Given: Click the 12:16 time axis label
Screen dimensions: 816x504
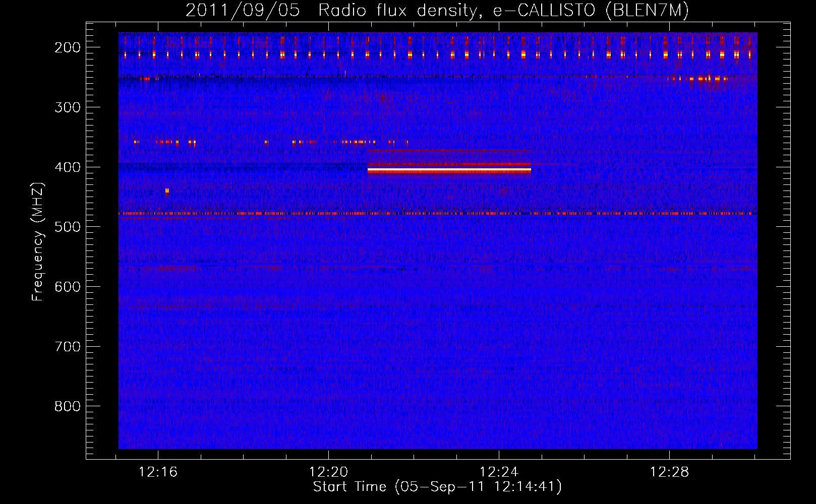Looking at the screenshot, I should click(x=158, y=472).
